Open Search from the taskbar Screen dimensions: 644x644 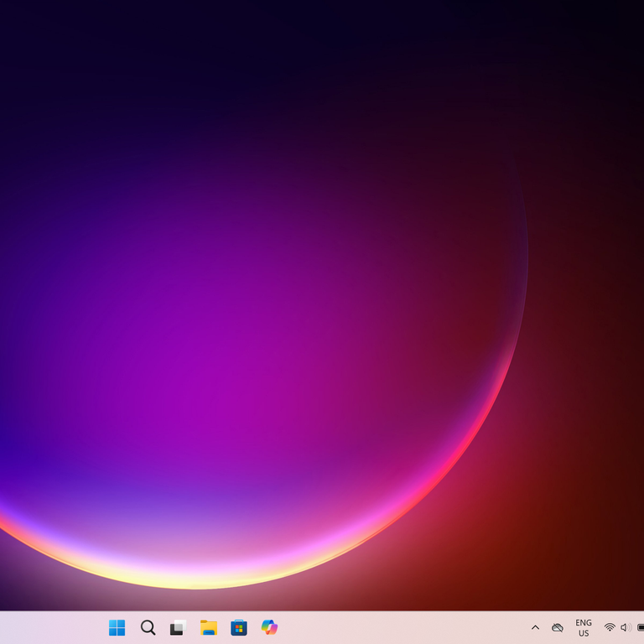pos(148,627)
